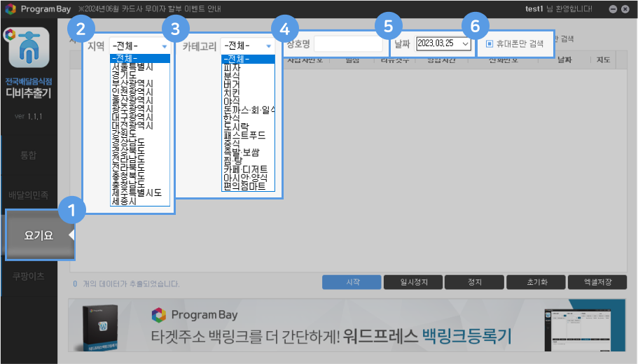This screenshot has height=364, width=638.
Task: Click the 상호명 text input field
Action: pos(348,44)
